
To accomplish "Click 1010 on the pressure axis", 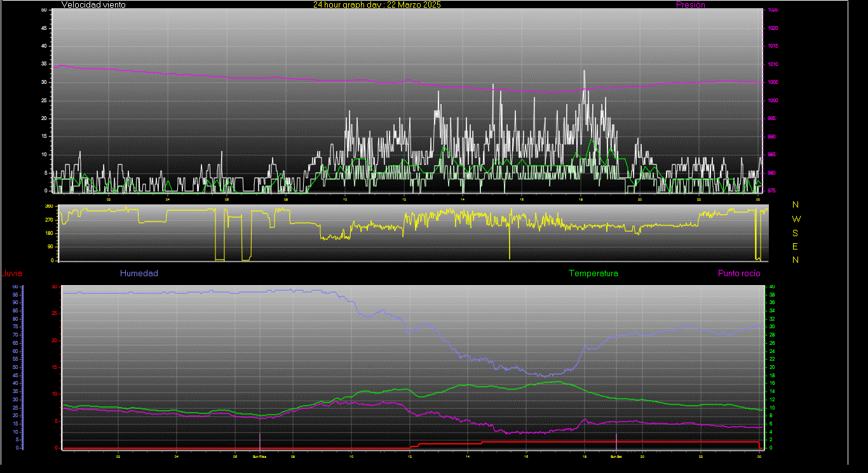I will (772, 65).
